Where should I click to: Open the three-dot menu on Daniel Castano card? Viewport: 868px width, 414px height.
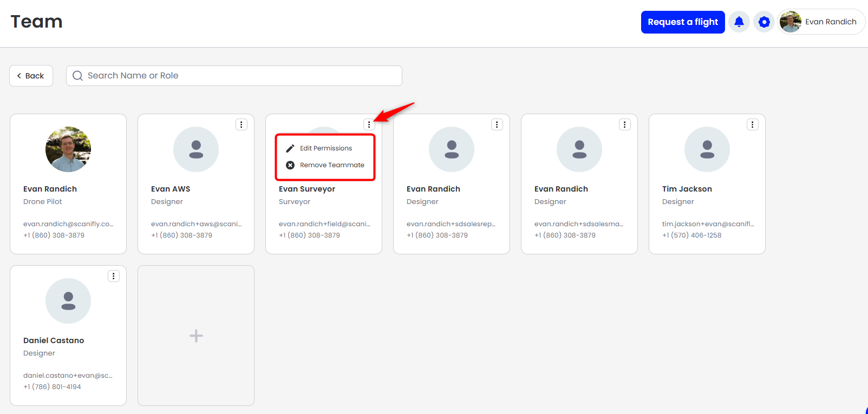pyautogui.click(x=114, y=276)
